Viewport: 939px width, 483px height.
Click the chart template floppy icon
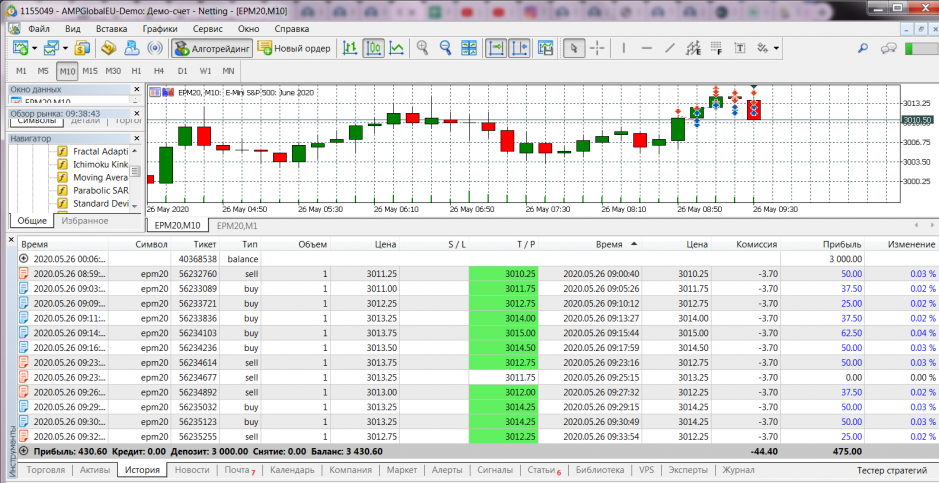[x=546, y=48]
